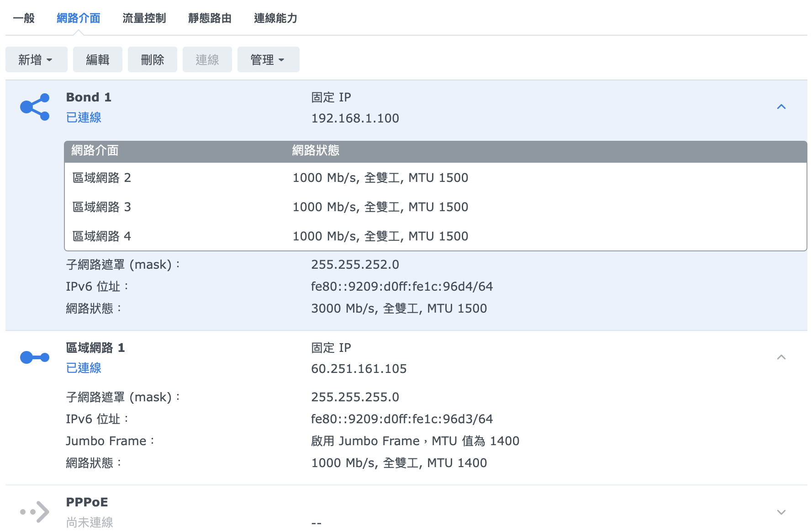Click the 編輯 button
This screenshot has height=532, width=812.
click(98, 60)
